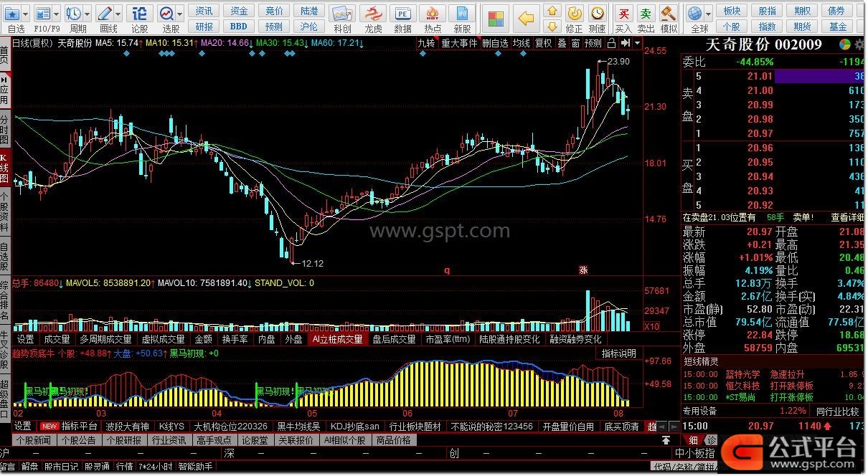This screenshot has width=868, height=476.
Task: Expand the 画线 drawing dropdown arrow
Action: click(118, 14)
